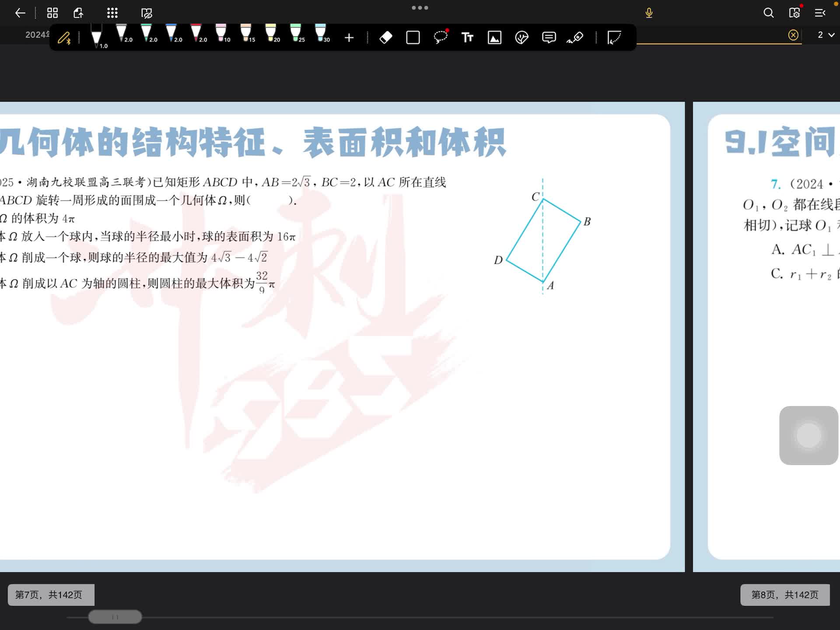This screenshot has width=840, height=630.
Task: Choose the text box tool
Action: pos(467,38)
